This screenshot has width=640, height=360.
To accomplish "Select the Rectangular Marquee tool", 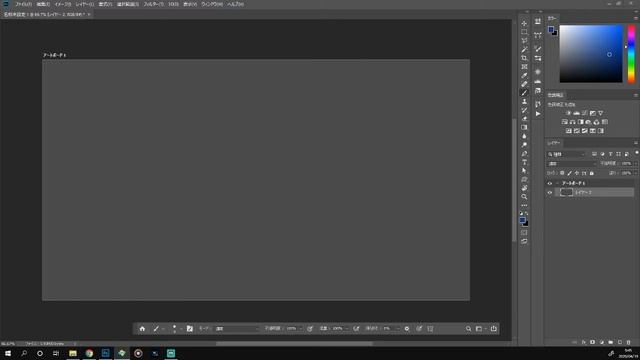I will click(524, 32).
